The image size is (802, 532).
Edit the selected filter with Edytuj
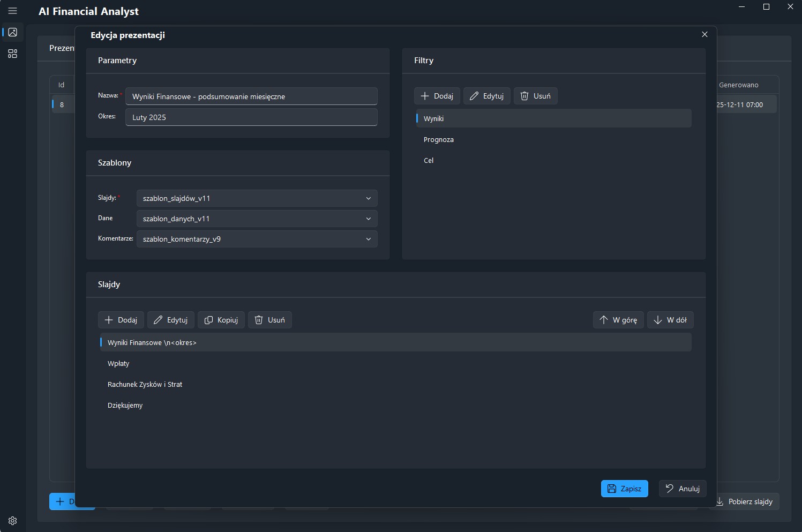pos(486,96)
